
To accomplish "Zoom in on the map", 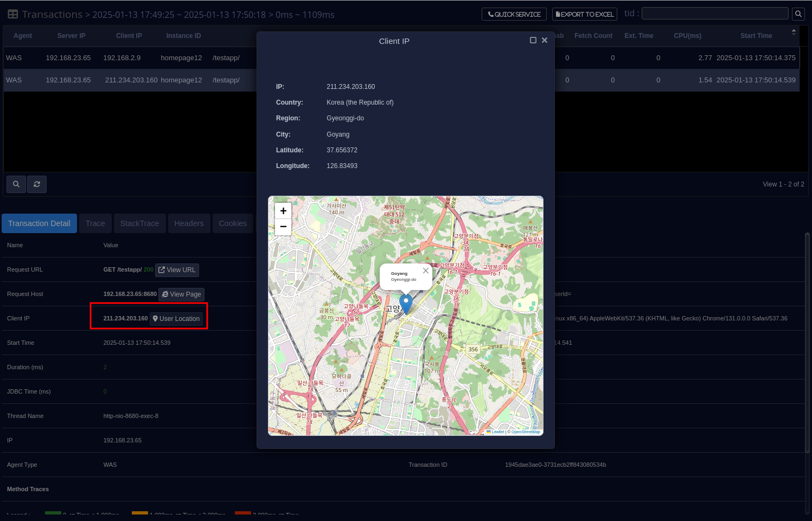I will 283,211.
